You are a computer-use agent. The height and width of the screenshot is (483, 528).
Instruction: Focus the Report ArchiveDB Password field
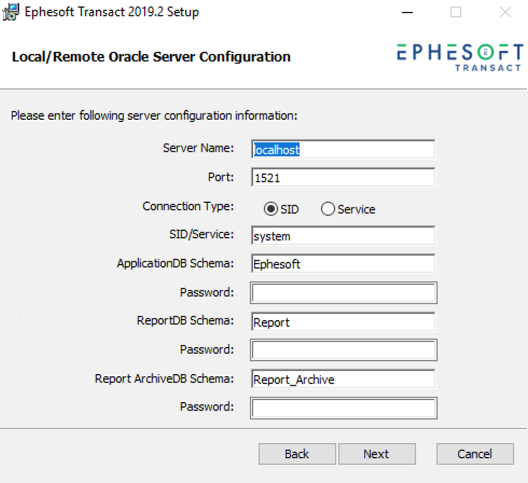tap(344, 408)
